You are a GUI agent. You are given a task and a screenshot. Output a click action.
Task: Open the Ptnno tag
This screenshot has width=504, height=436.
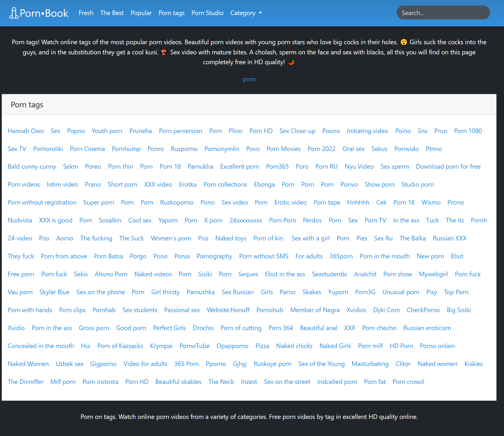click(x=434, y=149)
